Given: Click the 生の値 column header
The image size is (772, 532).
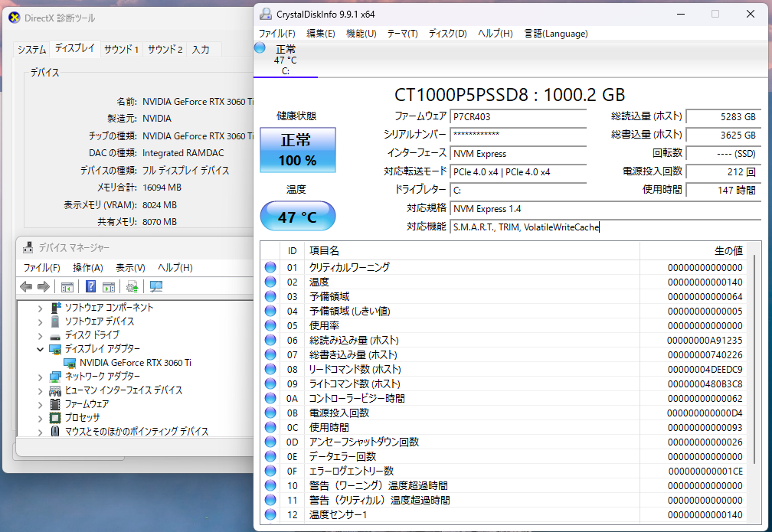Looking at the screenshot, I should tap(693, 251).
